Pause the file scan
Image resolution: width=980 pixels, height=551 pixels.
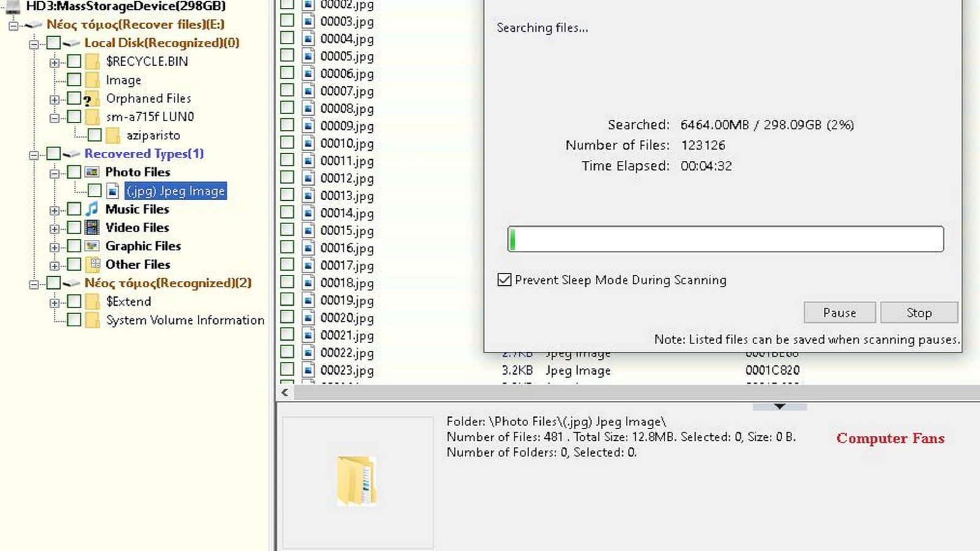click(840, 312)
